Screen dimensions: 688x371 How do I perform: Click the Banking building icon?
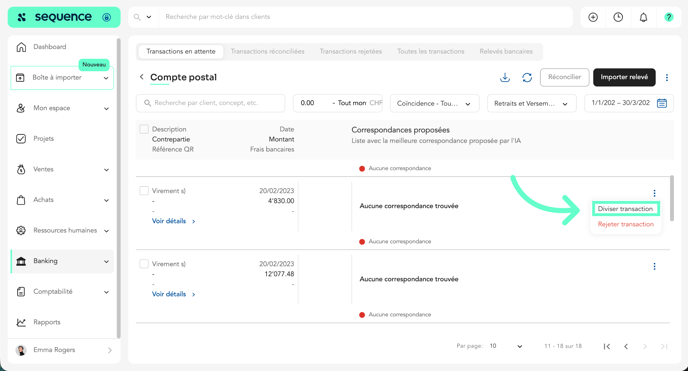pos(21,261)
